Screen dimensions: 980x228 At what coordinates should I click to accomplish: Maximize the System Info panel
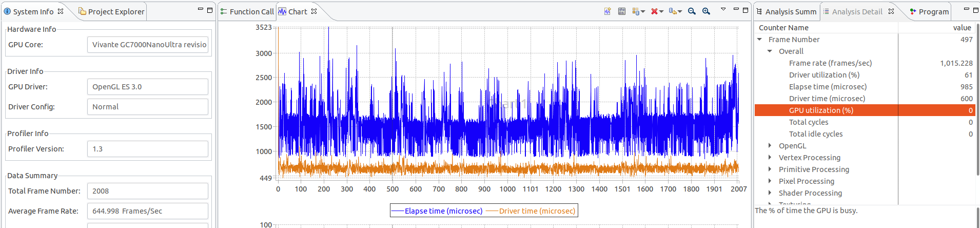coord(210,10)
